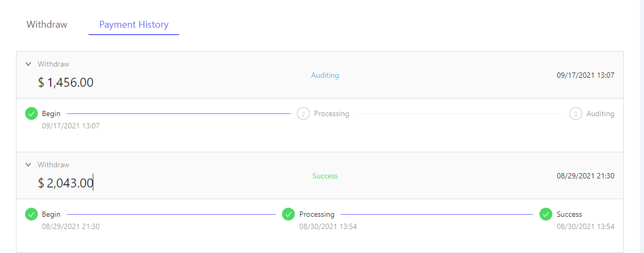Click the 08/29/2021 21:30 header timestamp at right
Image resolution: width=644 pixels, height=253 pixels.
pos(585,176)
